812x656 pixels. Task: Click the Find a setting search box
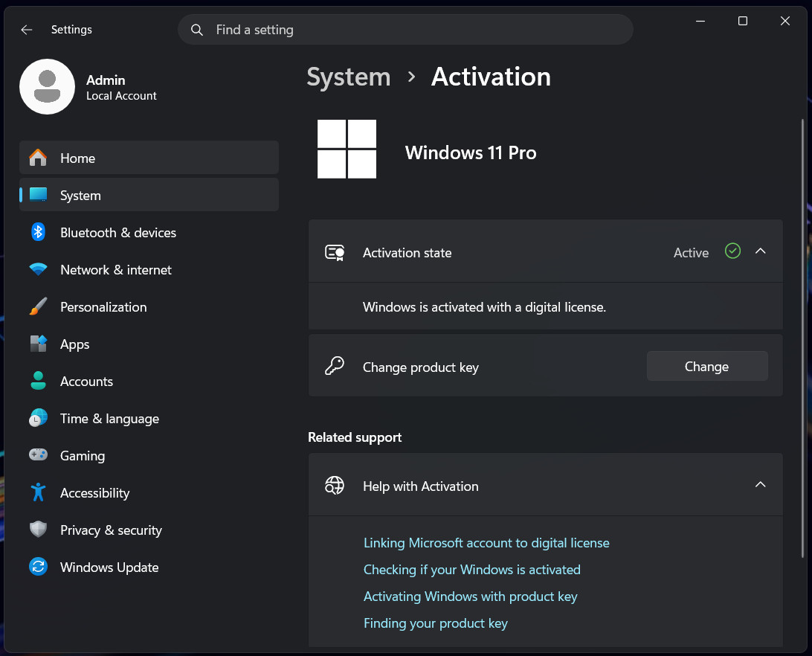(x=405, y=30)
